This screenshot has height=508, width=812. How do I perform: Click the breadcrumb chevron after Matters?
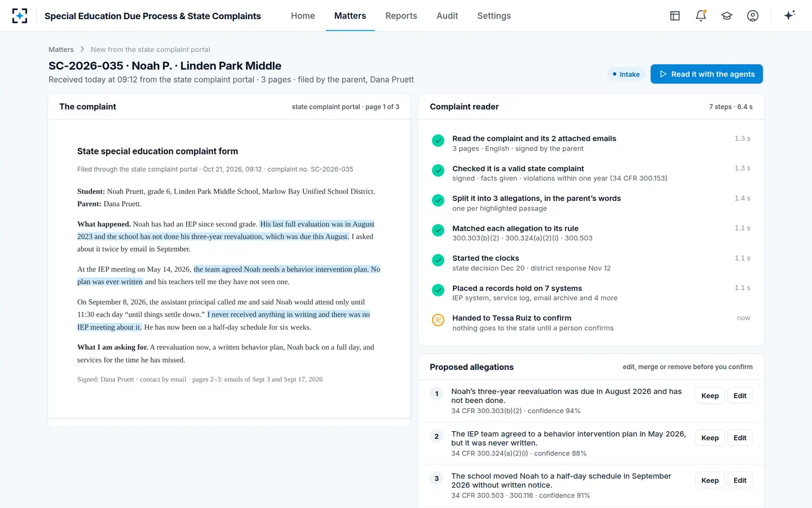tap(82, 50)
